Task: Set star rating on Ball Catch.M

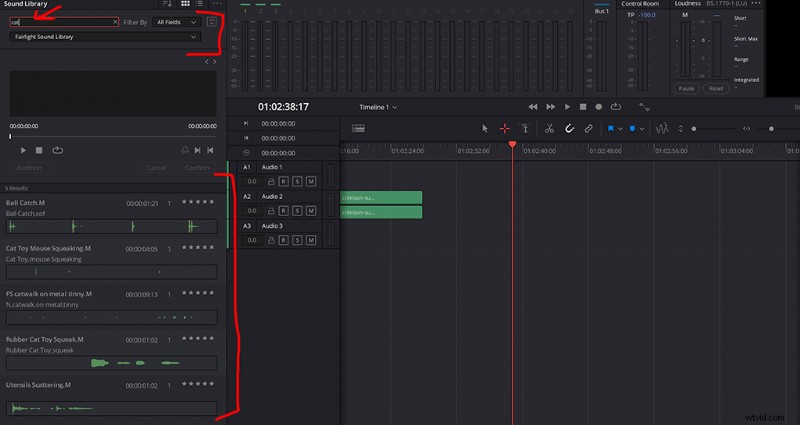Action: point(198,202)
